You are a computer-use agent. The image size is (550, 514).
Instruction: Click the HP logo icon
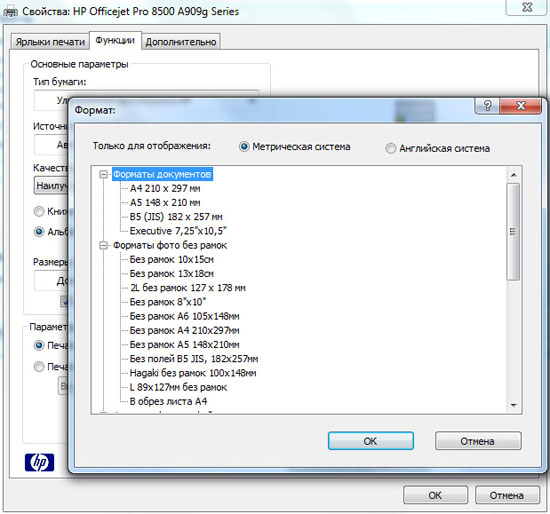(39, 462)
